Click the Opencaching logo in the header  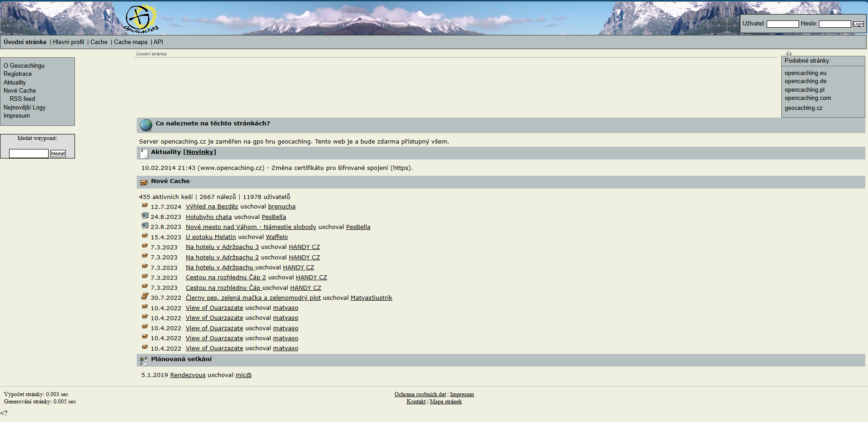click(x=141, y=19)
